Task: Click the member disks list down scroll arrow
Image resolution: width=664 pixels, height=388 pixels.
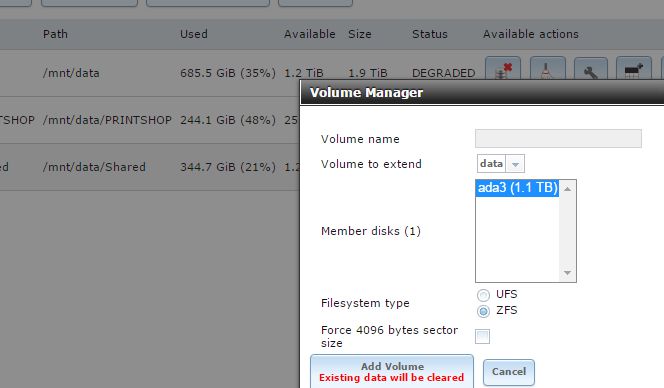Action: 567,273
